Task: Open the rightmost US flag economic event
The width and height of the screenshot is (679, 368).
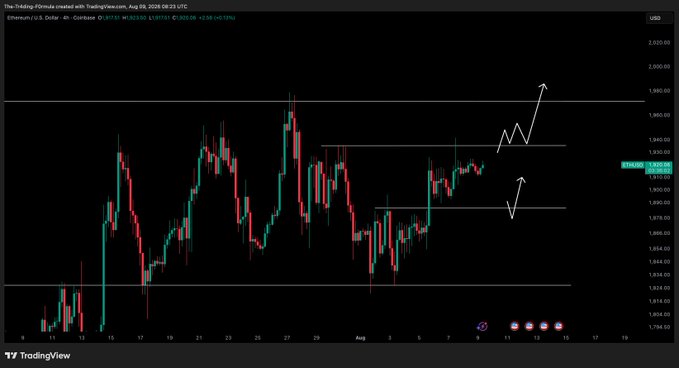Action: coord(559,326)
